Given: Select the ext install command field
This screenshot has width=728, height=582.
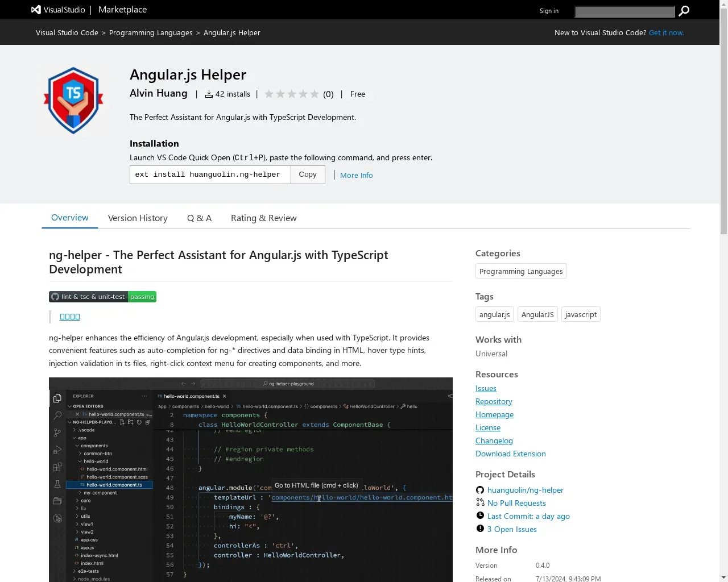Looking at the screenshot, I should 210,174.
